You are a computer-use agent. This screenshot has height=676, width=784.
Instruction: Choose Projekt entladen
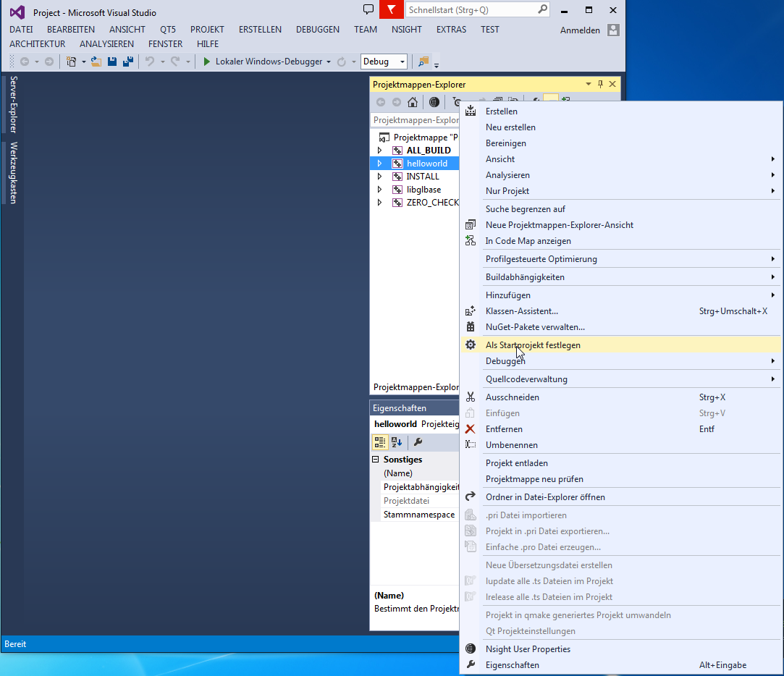pyautogui.click(x=620, y=463)
